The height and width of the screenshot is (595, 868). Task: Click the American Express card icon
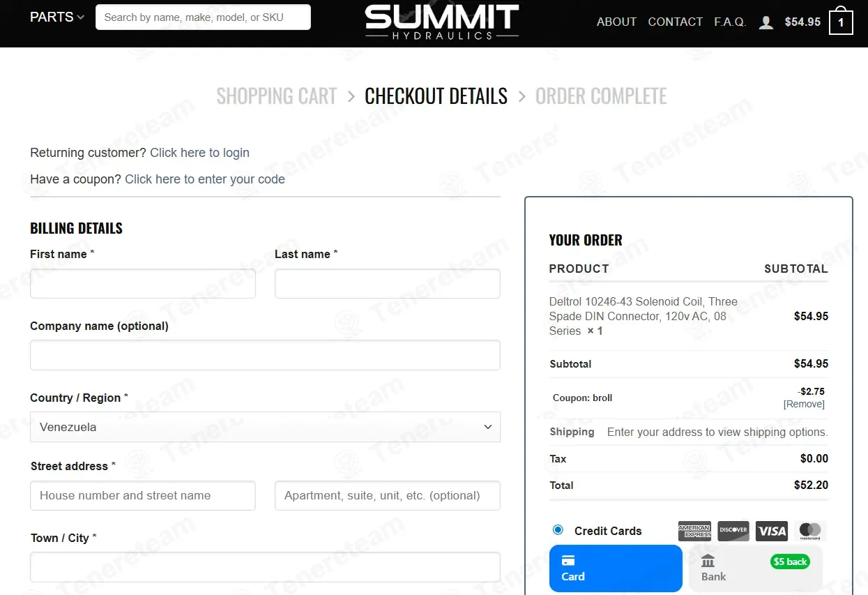[694, 531]
